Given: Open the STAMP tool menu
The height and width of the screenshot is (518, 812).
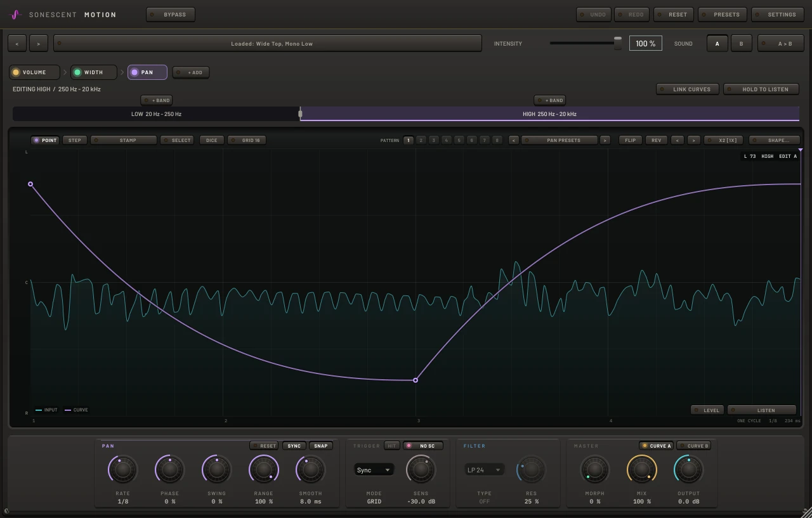Looking at the screenshot, I should [124, 140].
